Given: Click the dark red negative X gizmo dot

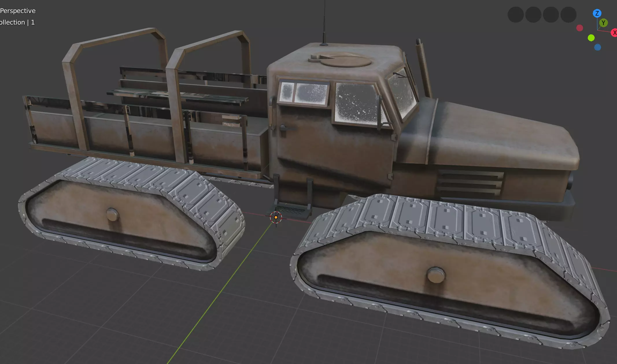Looking at the screenshot, I should (579, 28).
